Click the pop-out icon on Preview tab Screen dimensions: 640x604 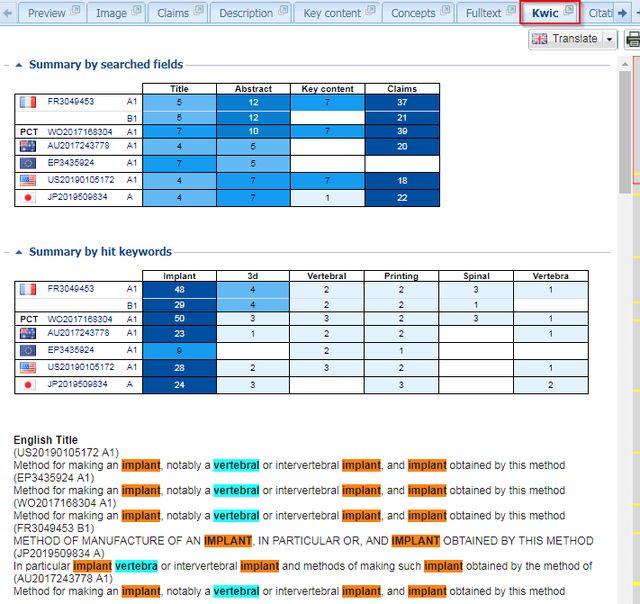[x=76, y=11]
